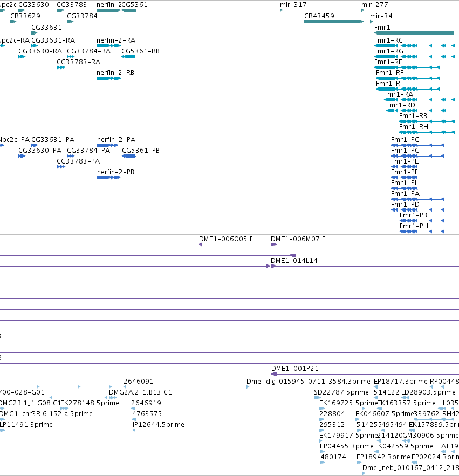The image size is (459, 476).
Task: Click transcript CG33631-RA
Action: tap(35, 46)
